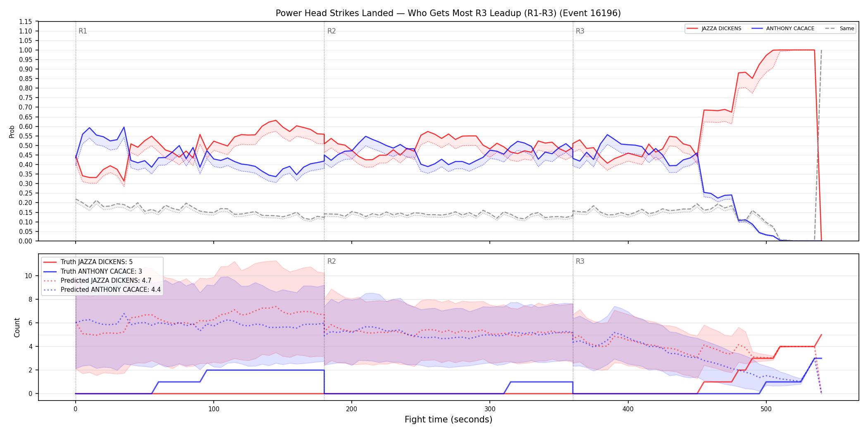The height and width of the screenshot is (434, 868).
Task: Click the 2 tick on the Count axis
Action: coord(30,370)
